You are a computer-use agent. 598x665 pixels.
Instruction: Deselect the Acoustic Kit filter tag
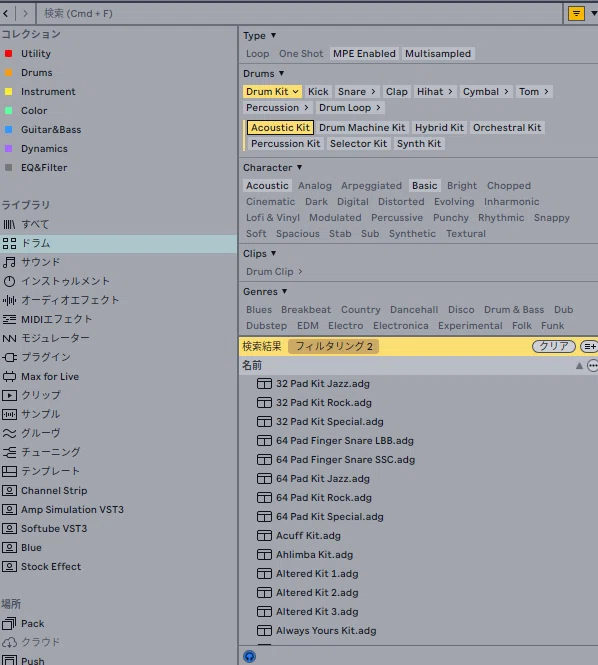click(x=280, y=128)
